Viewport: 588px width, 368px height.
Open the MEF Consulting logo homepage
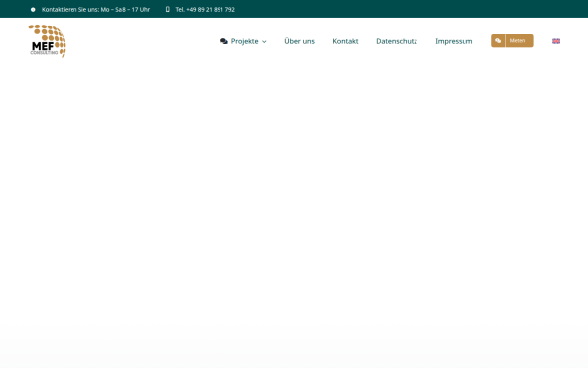(x=47, y=41)
